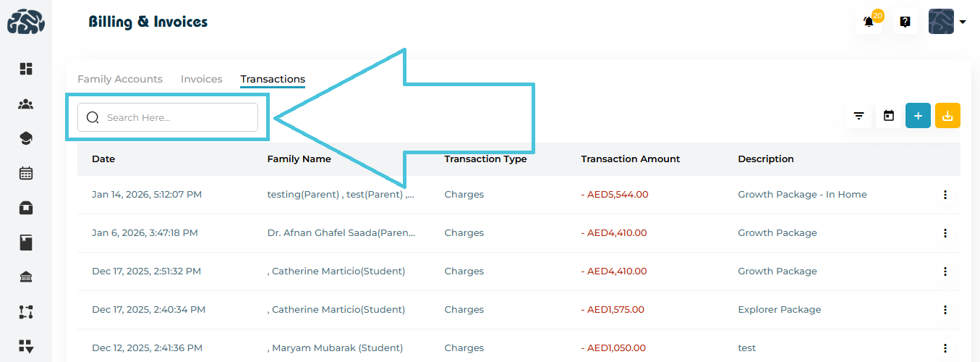
Task: Click the yellow download export button
Action: (x=947, y=116)
